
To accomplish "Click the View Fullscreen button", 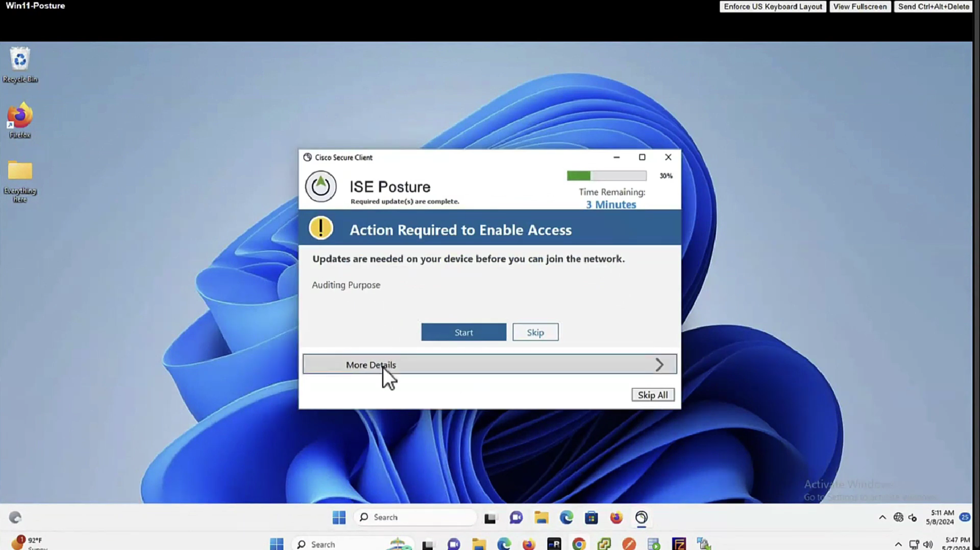I will [x=859, y=7].
